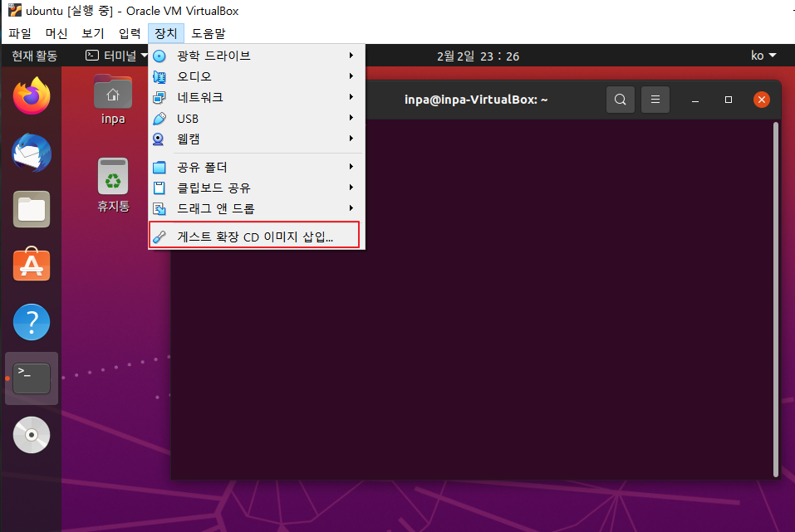Expand the 오디오 submenu arrow
Viewport: 795px width, 532px height.
pyautogui.click(x=351, y=76)
